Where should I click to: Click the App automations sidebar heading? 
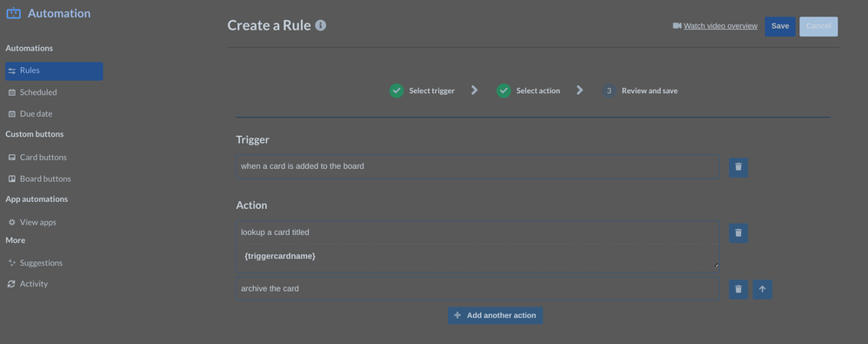click(37, 199)
